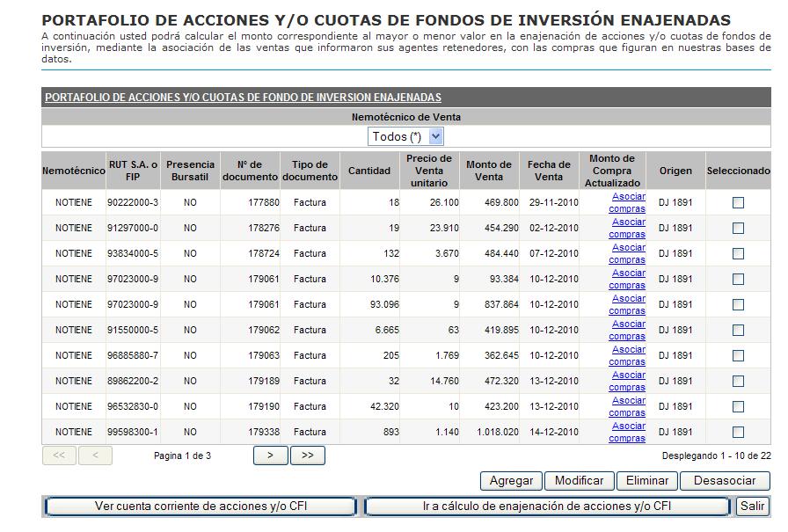Click the Cantidad column header
The width and height of the screenshot is (788, 532).
click(x=369, y=171)
